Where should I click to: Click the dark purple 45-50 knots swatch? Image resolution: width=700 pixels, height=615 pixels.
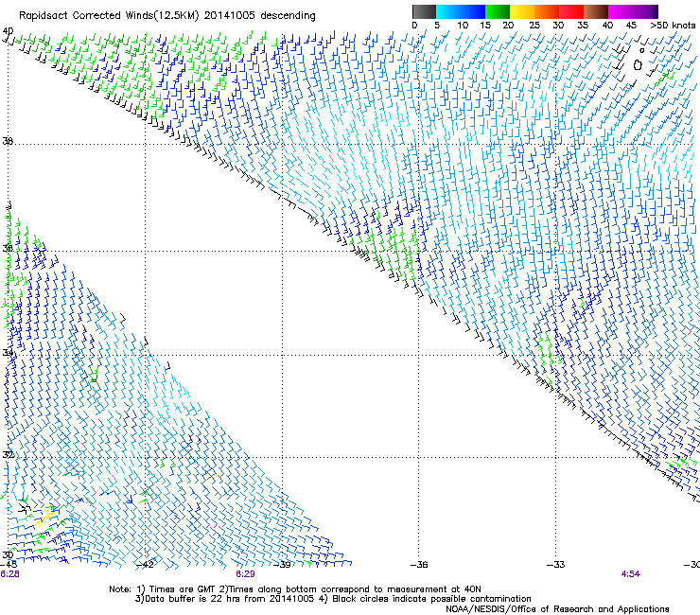tap(645, 11)
